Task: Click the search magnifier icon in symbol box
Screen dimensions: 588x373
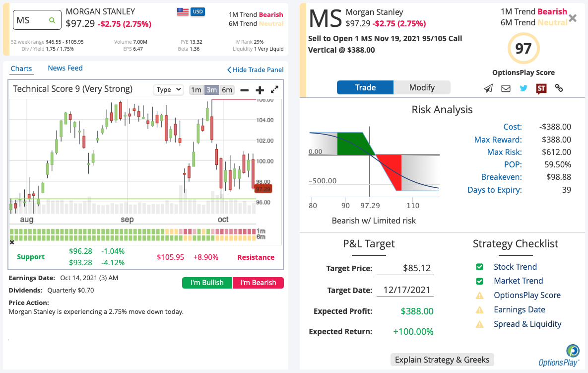Action: click(52, 20)
